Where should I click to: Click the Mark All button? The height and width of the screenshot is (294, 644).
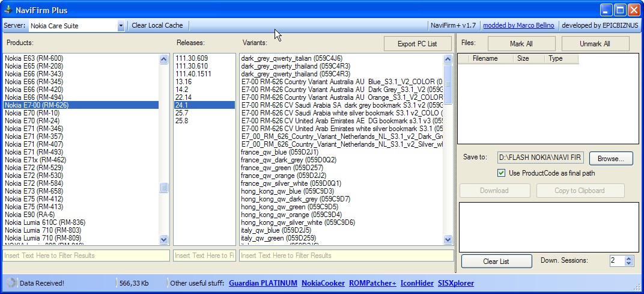(521, 43)
